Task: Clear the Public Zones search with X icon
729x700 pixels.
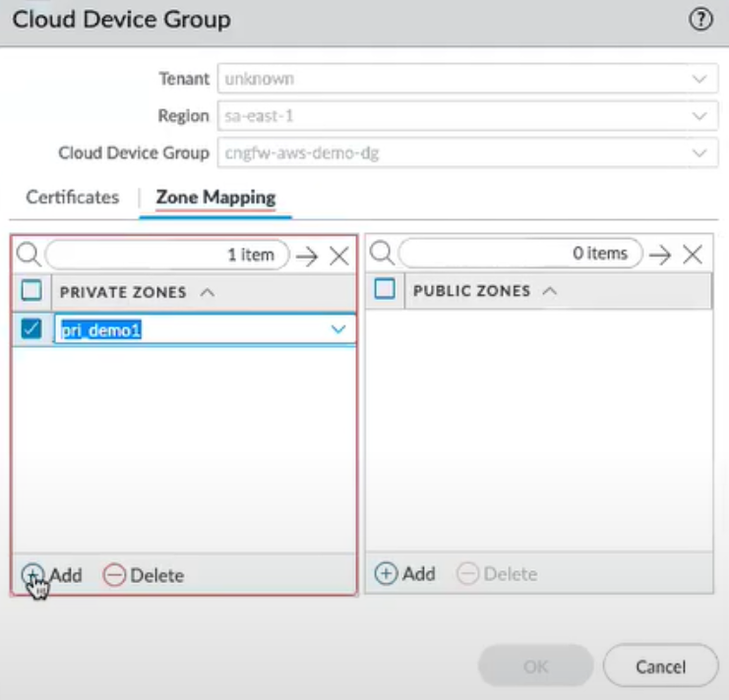Action: [x=692, y=255]
